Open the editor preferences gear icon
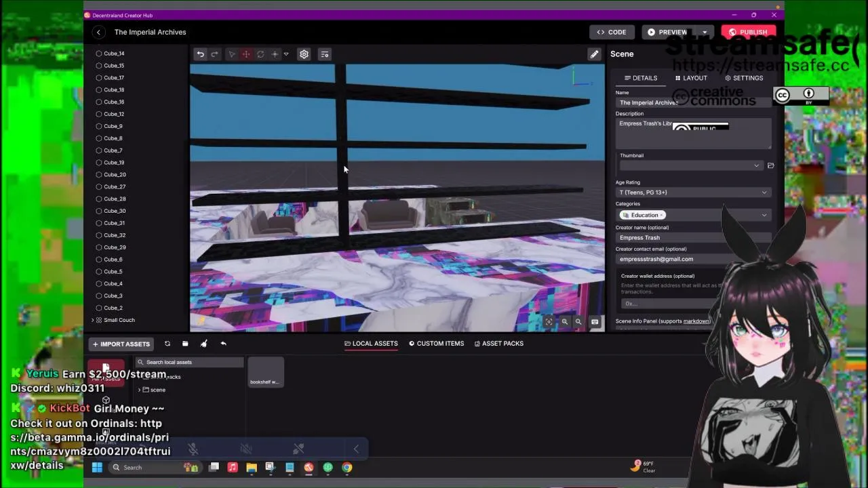 (304, 54)
